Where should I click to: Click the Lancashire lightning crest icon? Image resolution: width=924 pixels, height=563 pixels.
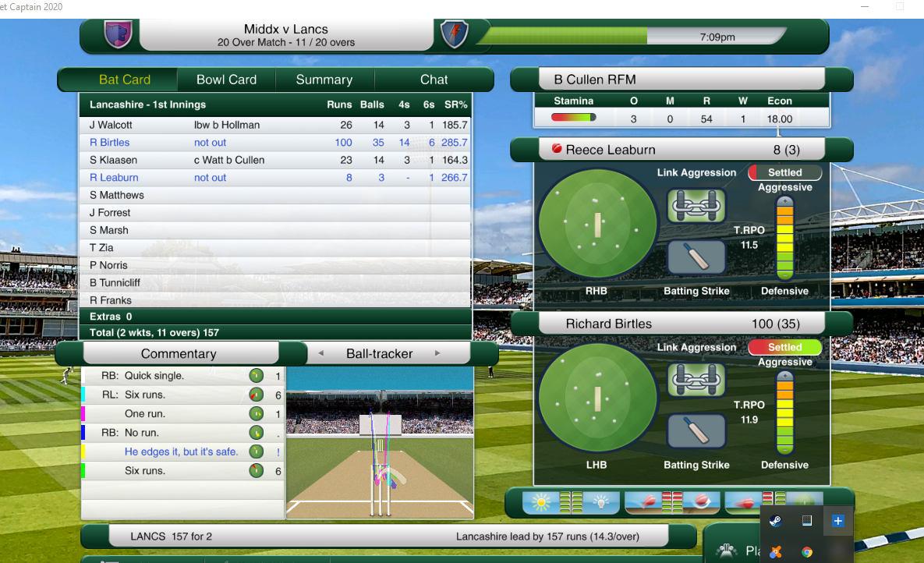click(455, 34)
